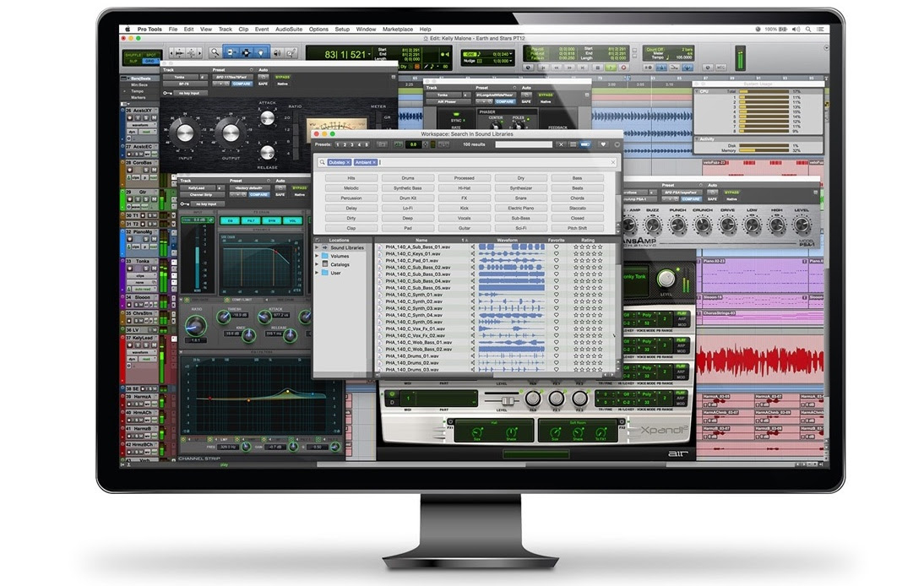This screenshot has width=924, height=586.
Task: Open Bars|Beats ruler dropdown
Action: [128, 79]
